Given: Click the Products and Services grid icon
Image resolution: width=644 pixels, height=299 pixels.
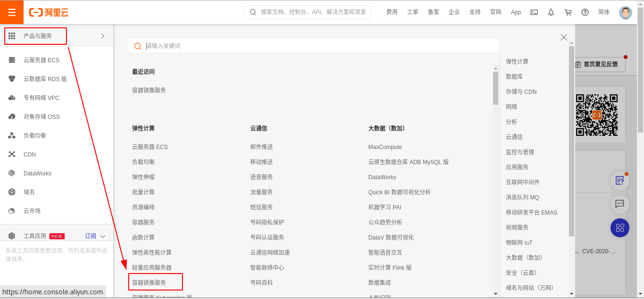Looking at the screenshot, I should (12, 36).
